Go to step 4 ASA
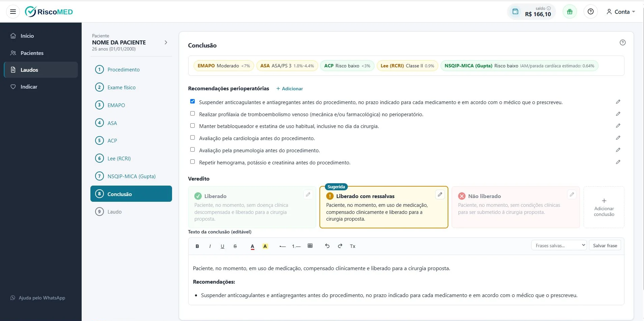Viewport: 644px width, 321px height. pos(131,123)
